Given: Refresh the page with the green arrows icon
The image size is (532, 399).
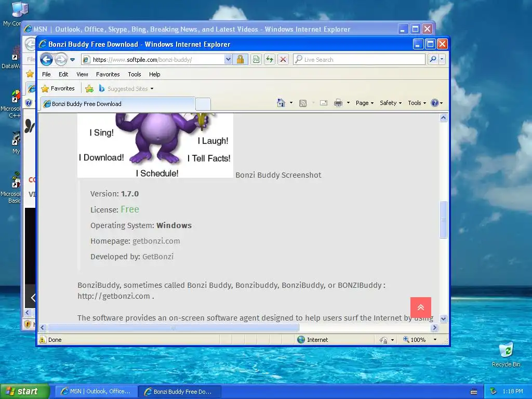Looking at the screenshot, I should click(x=270, y=60).
